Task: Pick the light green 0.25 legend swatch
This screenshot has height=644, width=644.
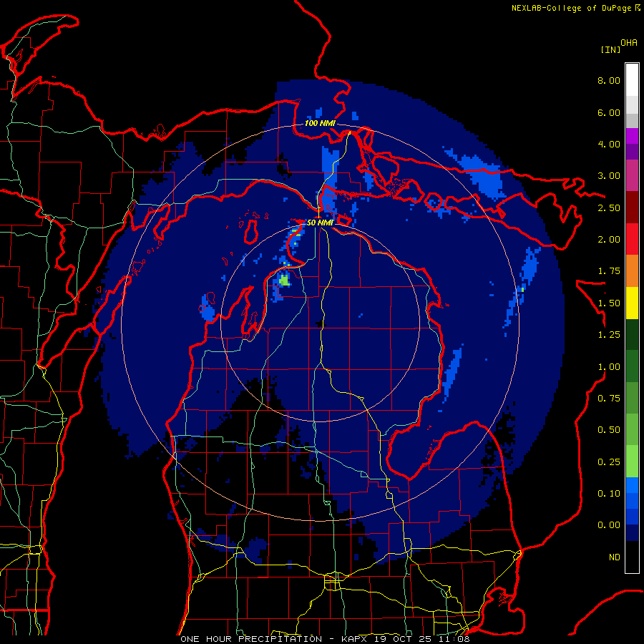Action: click(632, 462)
